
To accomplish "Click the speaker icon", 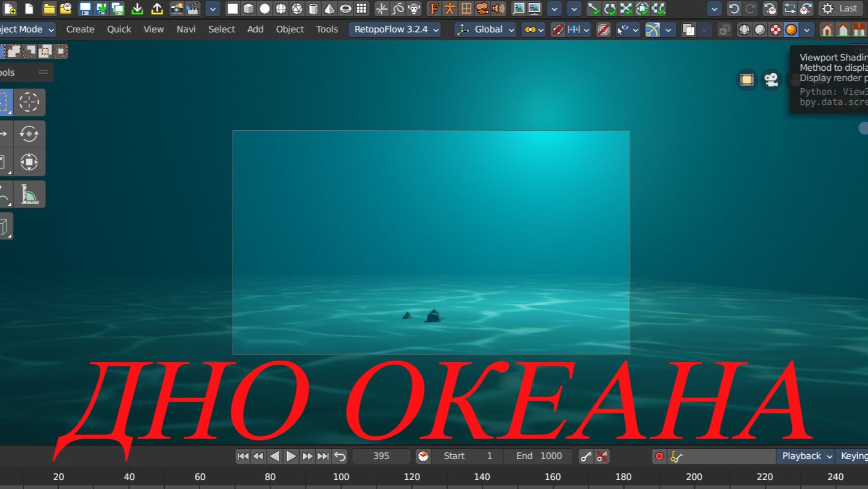I will coord(498,9).
